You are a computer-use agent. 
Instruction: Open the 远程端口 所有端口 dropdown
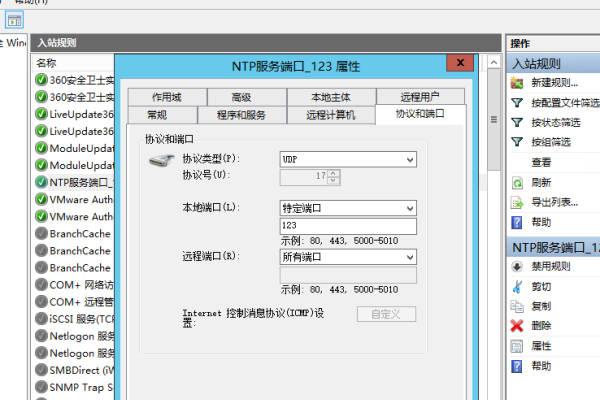pos(410,257)
